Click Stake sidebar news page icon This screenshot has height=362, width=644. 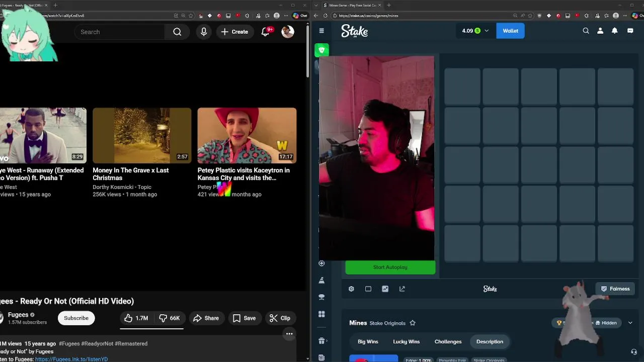[x=321, y=357]
